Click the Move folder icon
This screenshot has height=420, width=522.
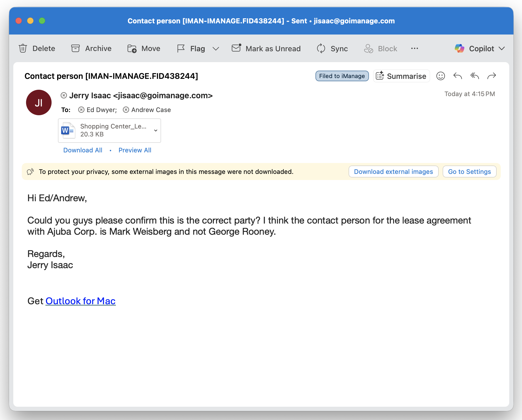pyautogui.click(x=132, y=49)
